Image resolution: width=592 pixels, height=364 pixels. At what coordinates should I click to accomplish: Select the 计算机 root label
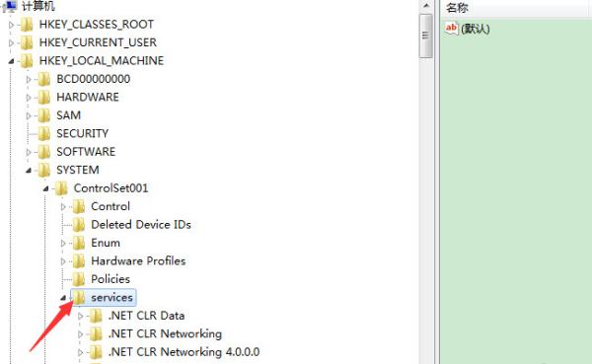(37, 6)
